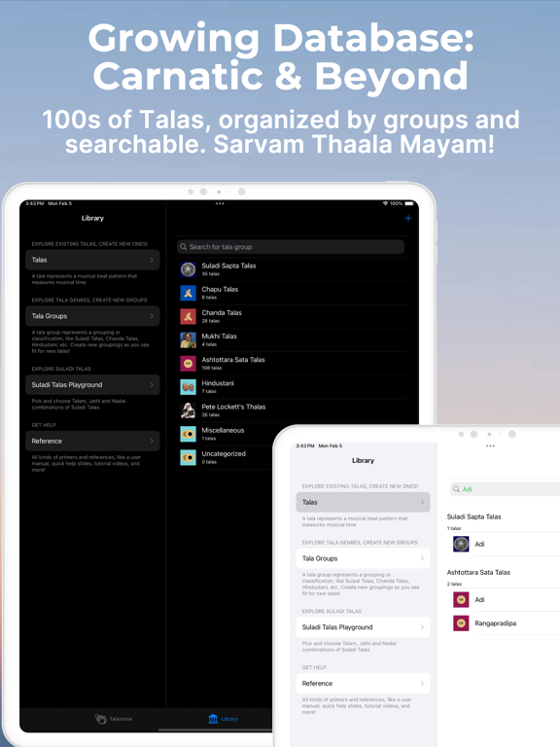
Task: Select the 'Rangapradipa' result text
Action: (x=495, y=623)
